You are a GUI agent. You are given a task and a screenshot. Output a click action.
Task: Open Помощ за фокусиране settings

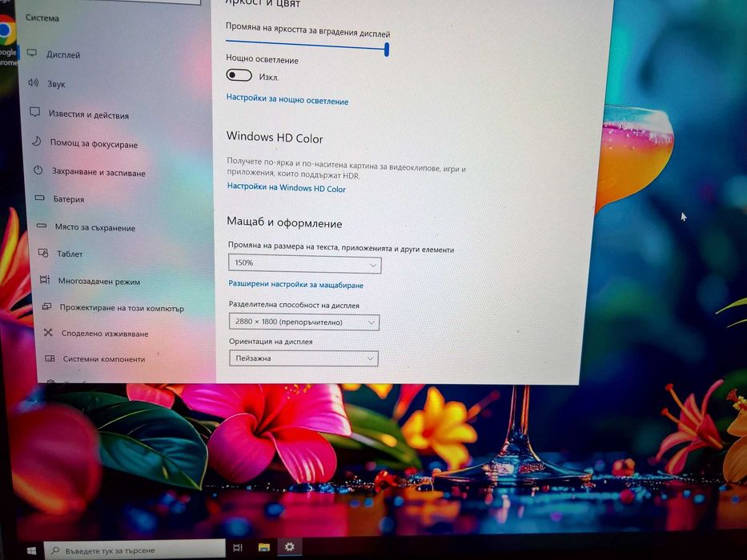[94, 143]
